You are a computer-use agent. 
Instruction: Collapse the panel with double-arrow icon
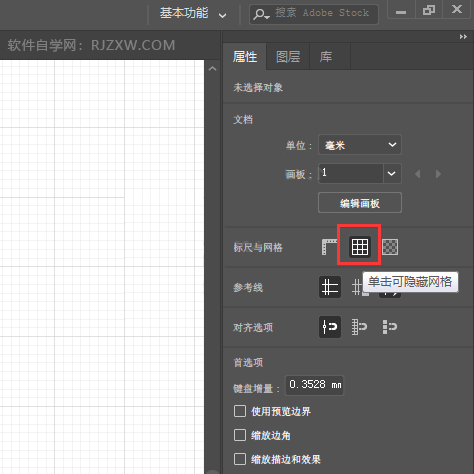tap(463, 37)
